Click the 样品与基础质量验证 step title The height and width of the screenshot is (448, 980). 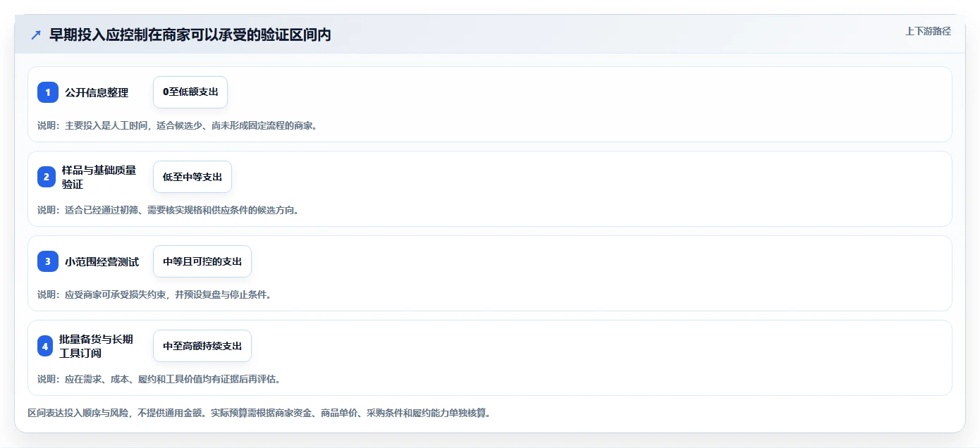99,177
